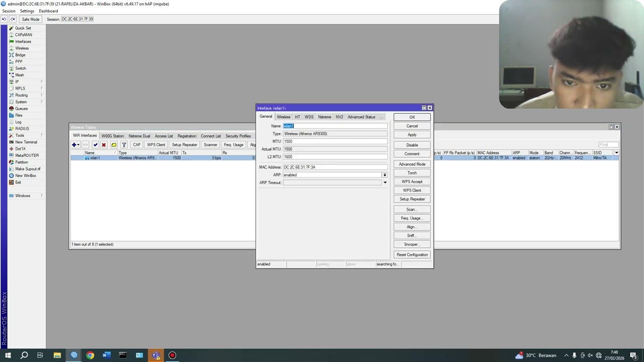This screenshot has height=362, width=644.
Task: Open the Dashboard menu
Action: coord(48,11)
